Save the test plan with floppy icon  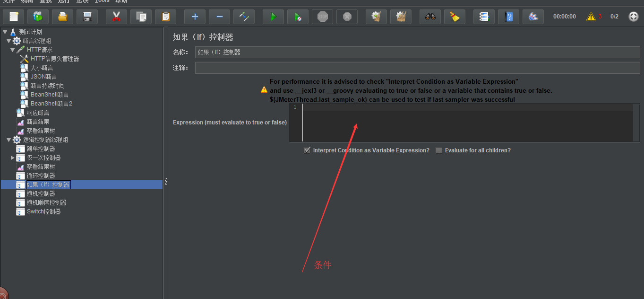click(87, 17)
